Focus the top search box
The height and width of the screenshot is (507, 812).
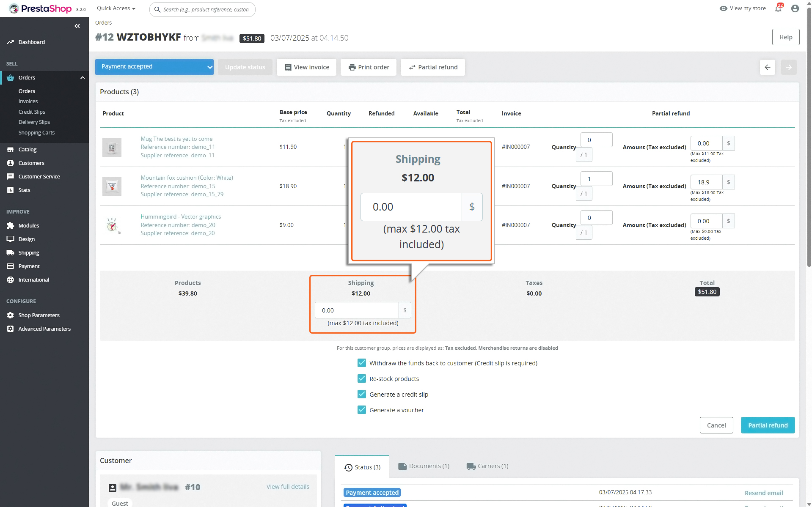[202, 9]
